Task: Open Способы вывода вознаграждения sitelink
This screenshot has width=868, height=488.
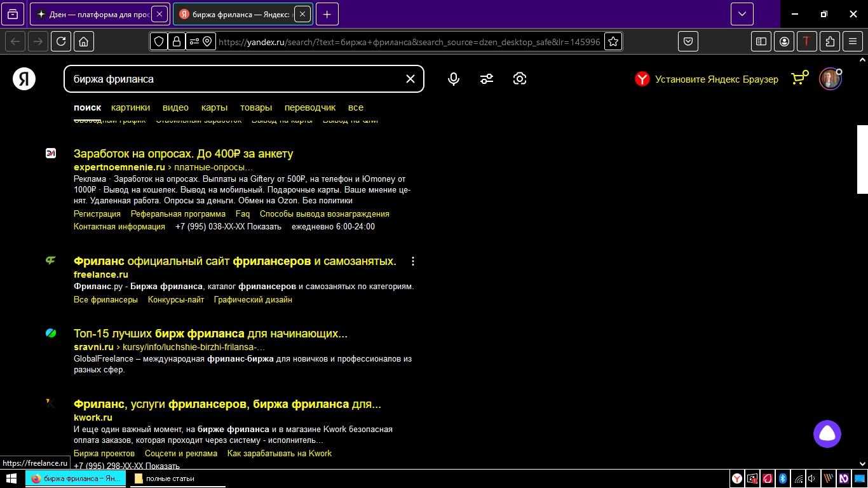Action: coord(325,214)
